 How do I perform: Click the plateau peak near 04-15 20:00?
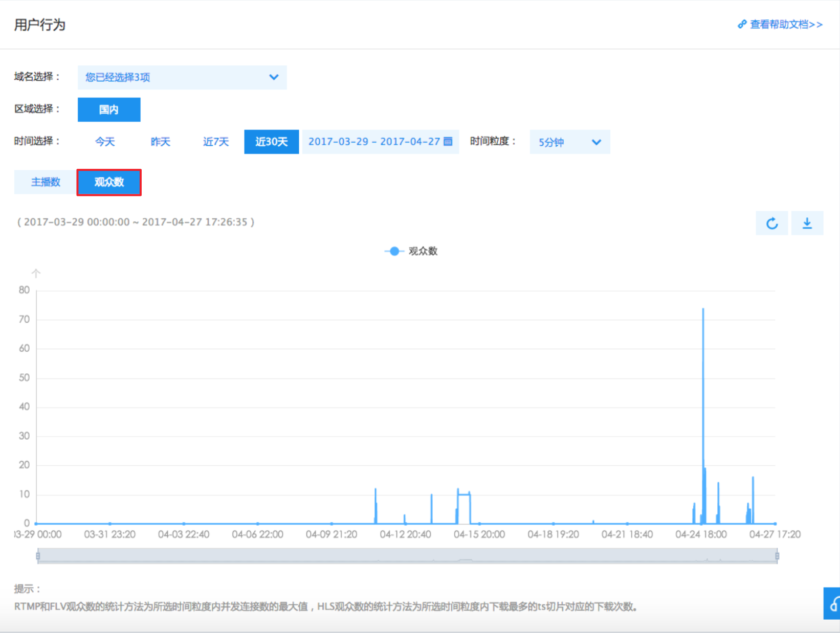[x=464, y=494]
